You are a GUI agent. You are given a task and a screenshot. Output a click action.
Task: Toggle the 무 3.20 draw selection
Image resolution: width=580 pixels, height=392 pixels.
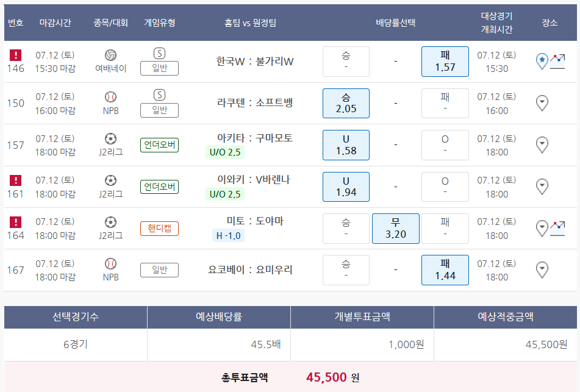(x=395, y=228)
